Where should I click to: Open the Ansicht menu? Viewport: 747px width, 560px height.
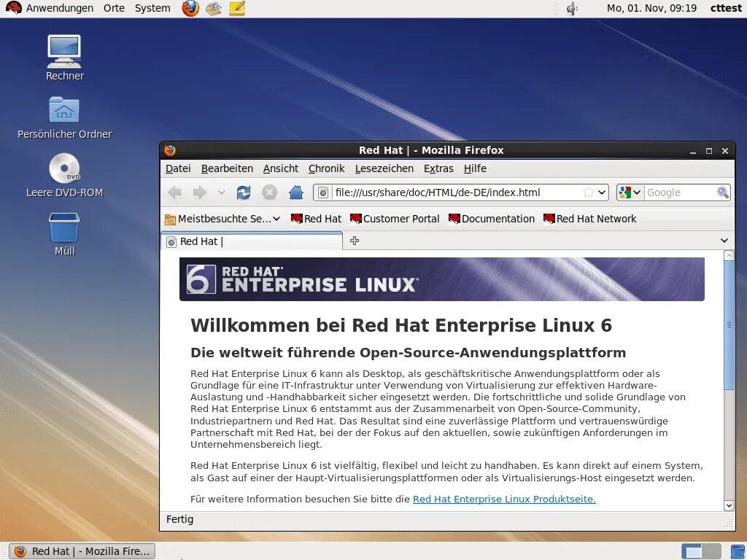[x=281, y=168]
